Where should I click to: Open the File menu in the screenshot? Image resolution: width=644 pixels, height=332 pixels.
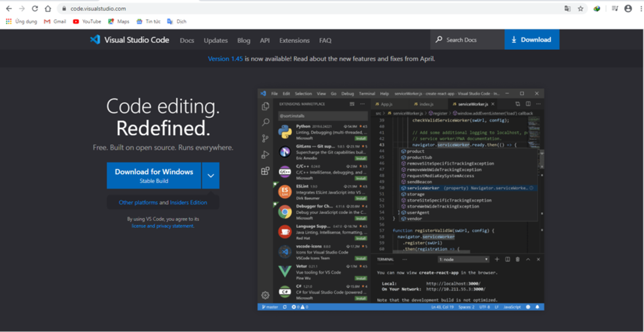[x=274, y=94]
